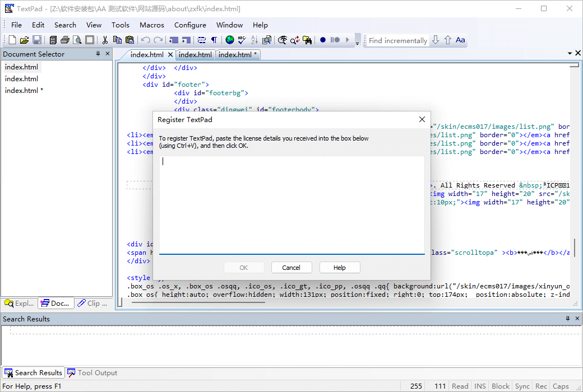Close the Search Results panel
Viewport: 583px width, 392px height.
click(x=577, y=319)
